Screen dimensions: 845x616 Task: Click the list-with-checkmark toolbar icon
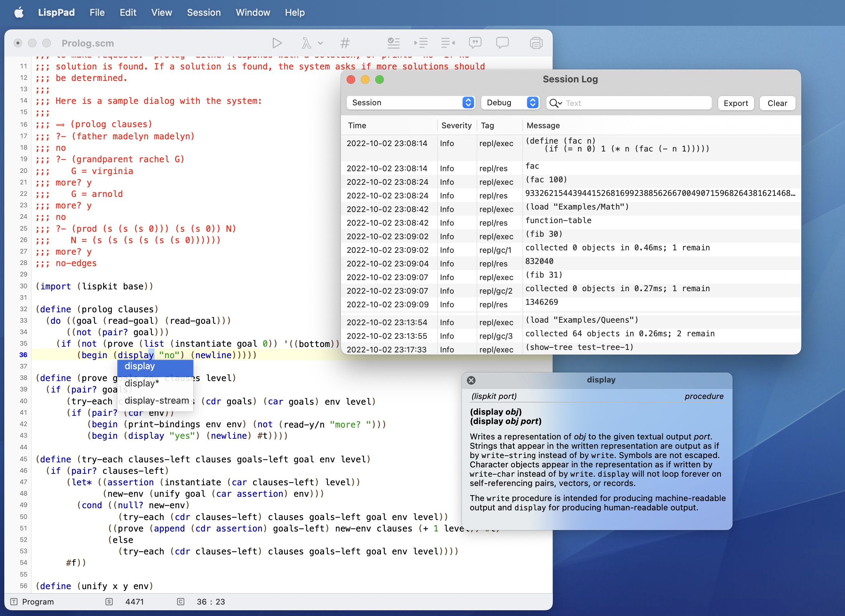[x=393, y=43]
